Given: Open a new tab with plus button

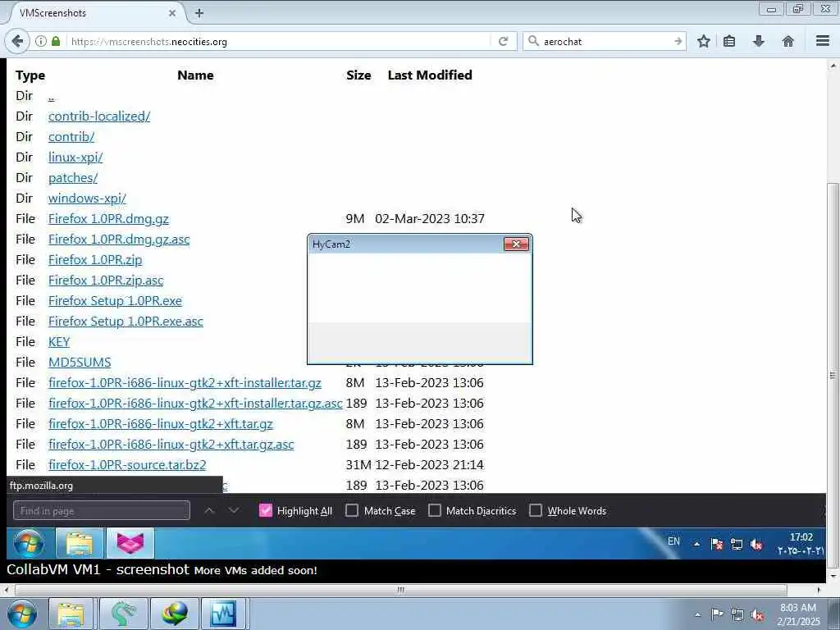Looking at the screenshot, I should click(199, 13).
